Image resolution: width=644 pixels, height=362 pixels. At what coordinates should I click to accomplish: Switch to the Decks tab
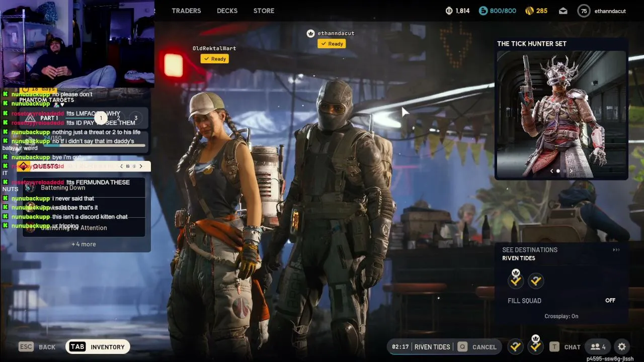[227, 11]
